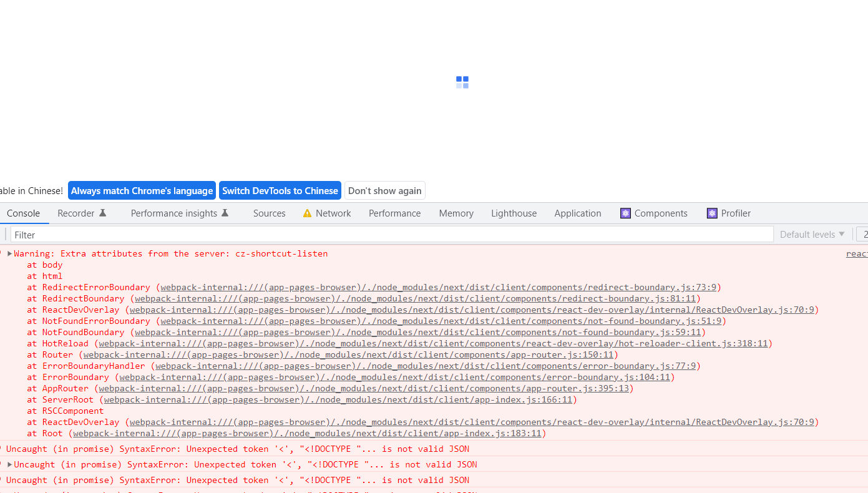
Task: Switch to the Memory tab
Action: tap(456, 213)
